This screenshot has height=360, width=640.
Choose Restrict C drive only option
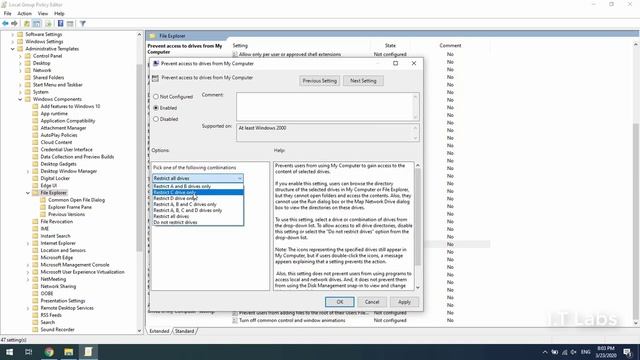198,192
